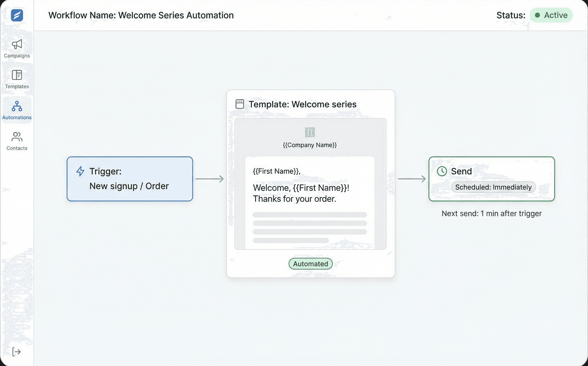Click the calendar icon beside Template: Welcome series
This screenshot has width=588, height=366.
click(240, 104)
